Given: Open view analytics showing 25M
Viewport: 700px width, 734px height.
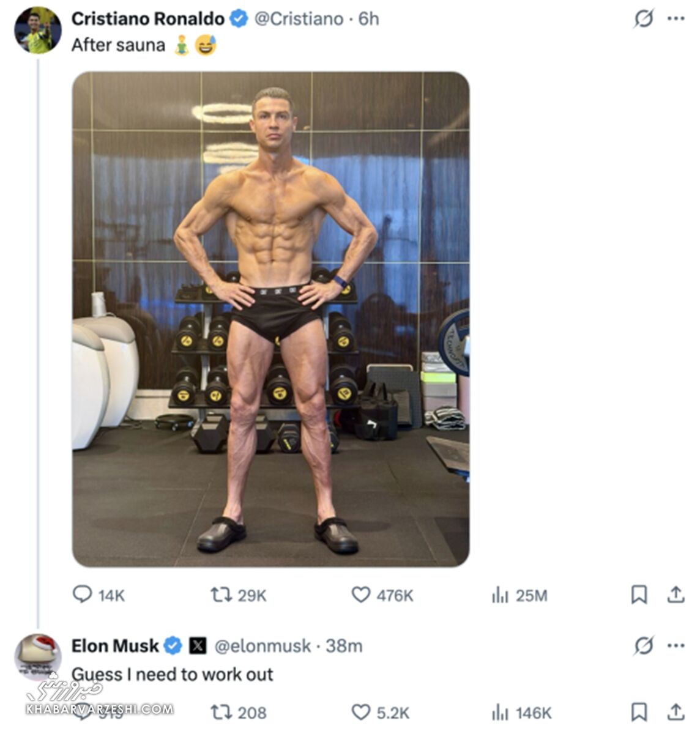Looking at the screenshot, I should click(x=501, y=595).
